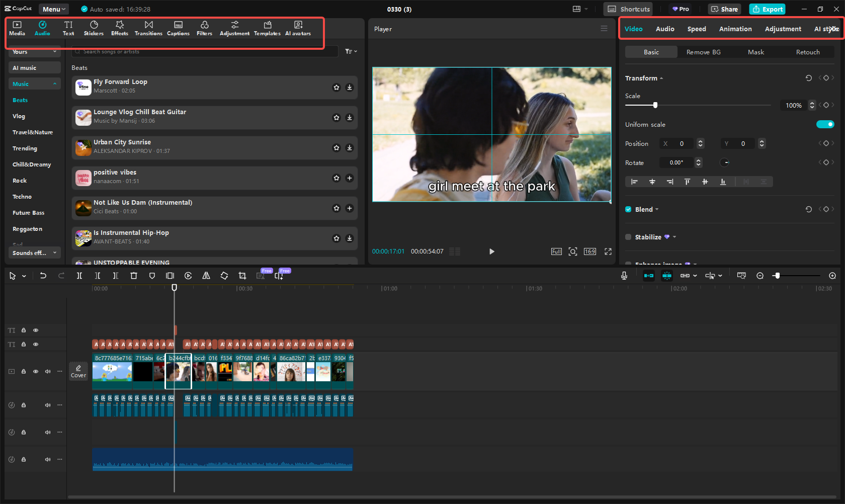845x504 pixels.
Task: Click the Crop tool in timeline toolbar
Action: (242, 276)
